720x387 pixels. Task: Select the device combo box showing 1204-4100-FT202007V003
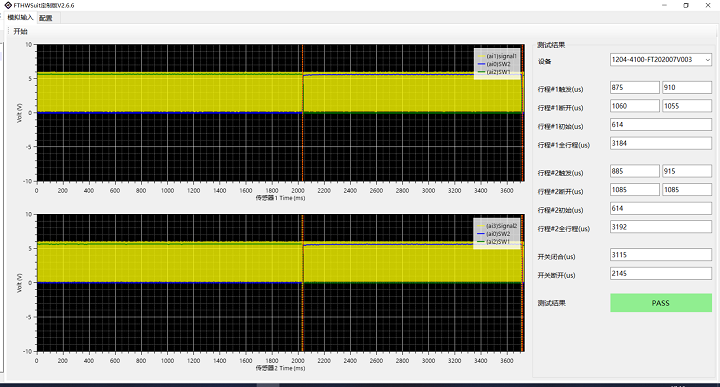(x=661, y=60)
